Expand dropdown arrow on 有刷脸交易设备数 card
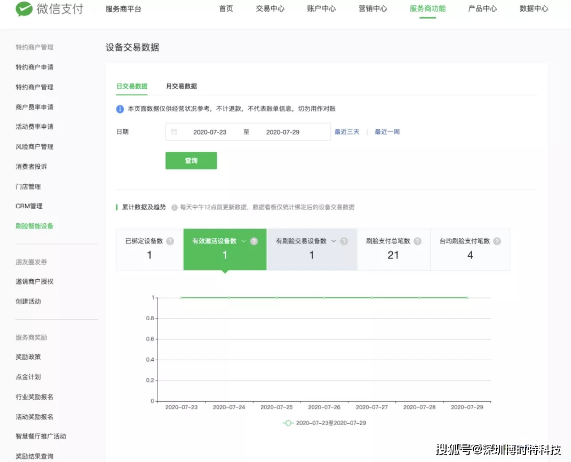The image size is (571, 462). (333, 241)
